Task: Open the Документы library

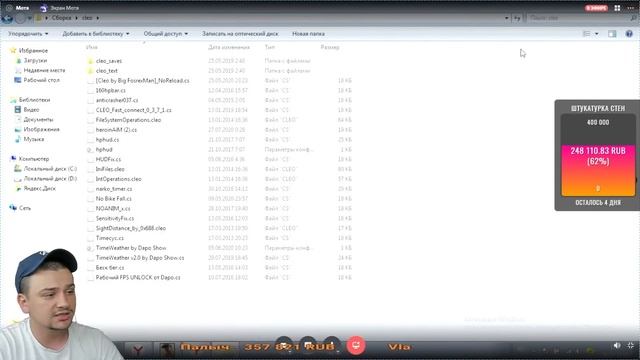Action: coord(38,119)
